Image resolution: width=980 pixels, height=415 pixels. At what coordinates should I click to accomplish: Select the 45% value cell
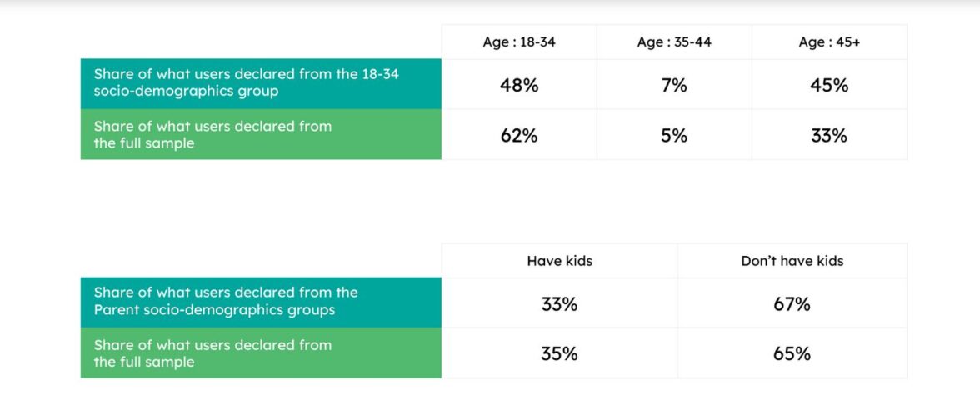829,85
